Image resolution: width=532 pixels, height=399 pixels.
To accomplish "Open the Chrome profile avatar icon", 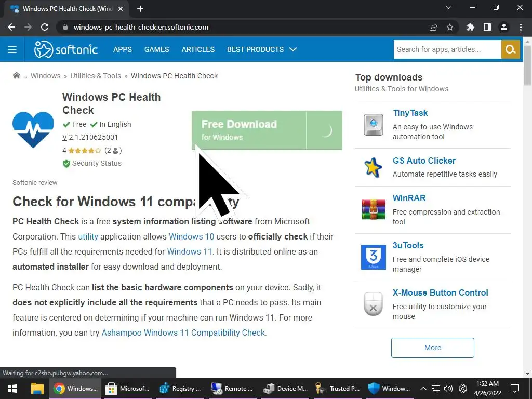I will point(504,27).
